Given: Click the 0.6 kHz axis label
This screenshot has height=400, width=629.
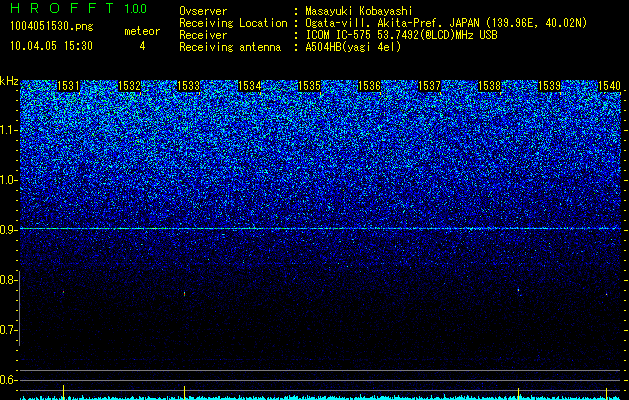Looking at the screenshot, I should coord(8,380).
